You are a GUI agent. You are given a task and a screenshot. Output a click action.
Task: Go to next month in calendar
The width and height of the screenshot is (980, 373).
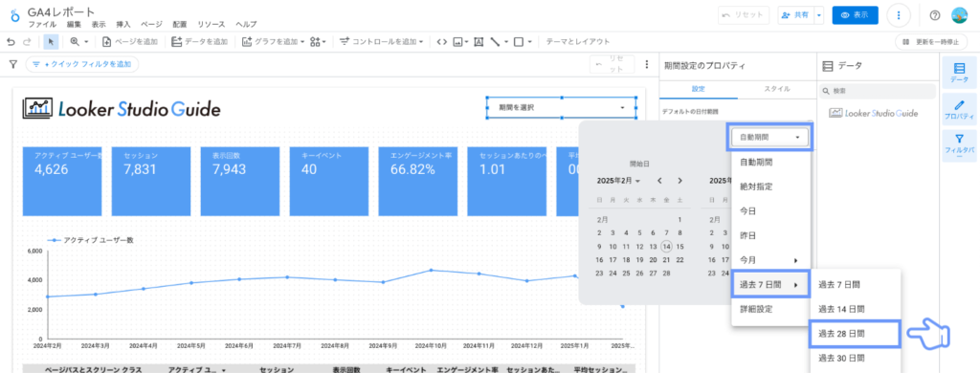pyautogui.click(x=680, y=181)
